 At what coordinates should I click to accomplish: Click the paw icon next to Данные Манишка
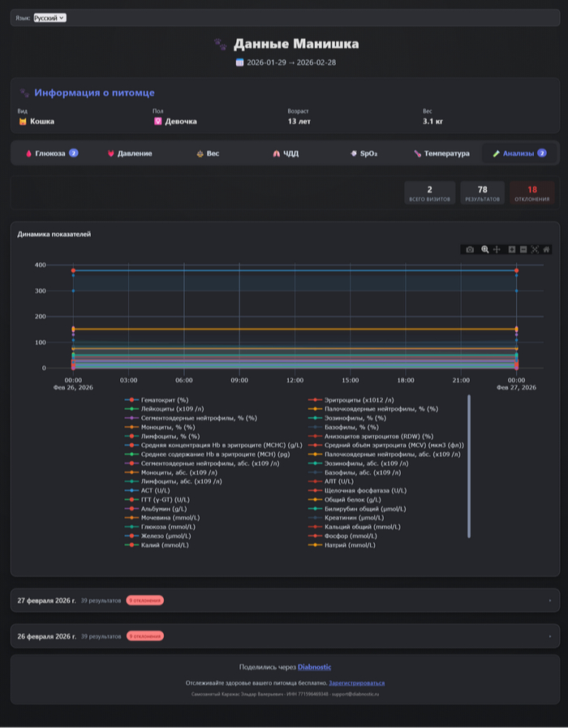point(219,44)
